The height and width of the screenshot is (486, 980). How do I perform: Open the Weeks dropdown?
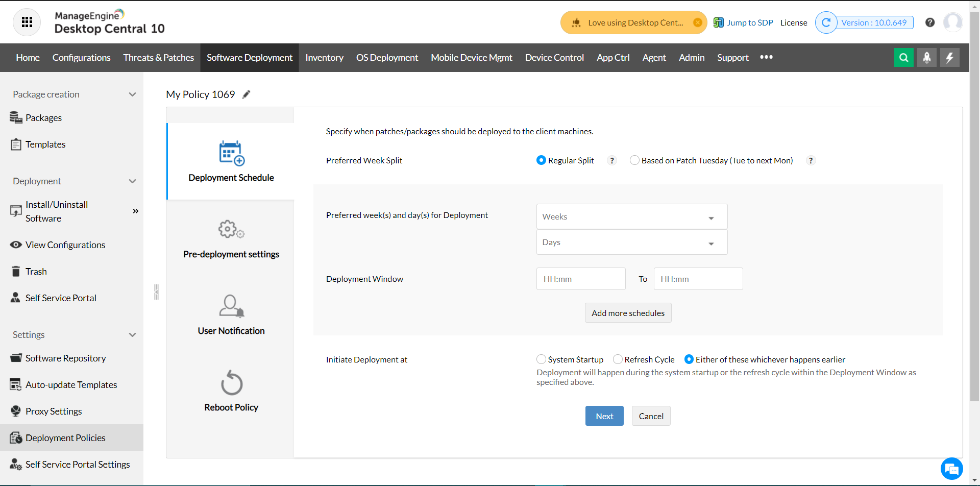click(631, 217)
